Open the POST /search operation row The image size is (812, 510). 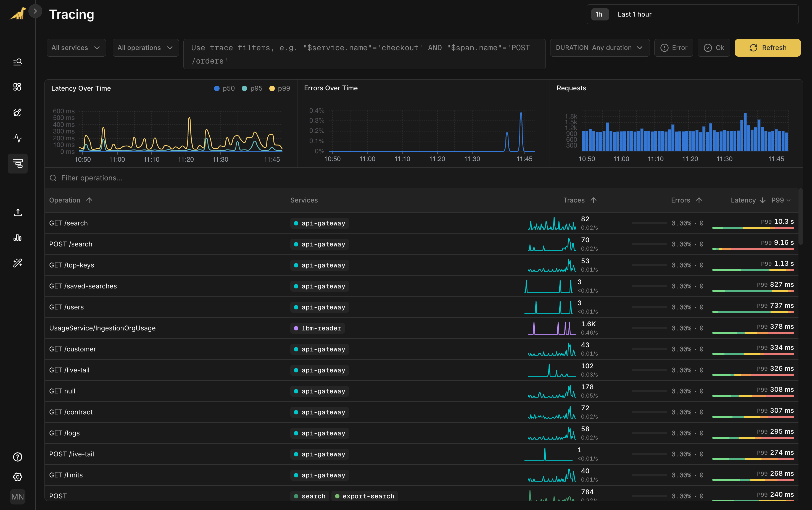[x=421, y=244]
